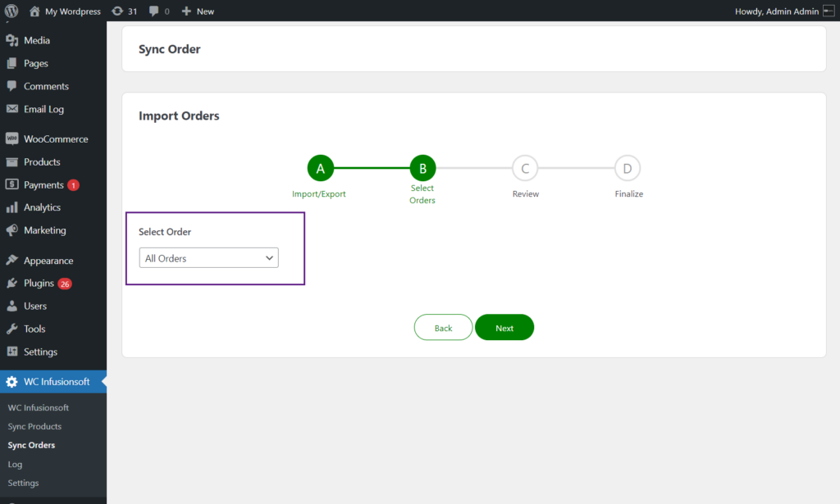Open the bottom Settings submenu link
Screen dimensions: 840x504
[23, 483]
